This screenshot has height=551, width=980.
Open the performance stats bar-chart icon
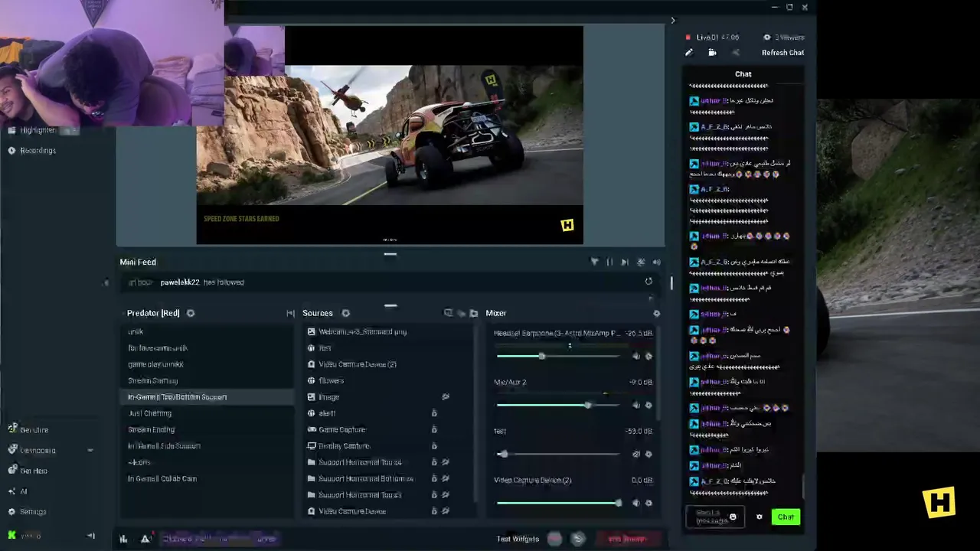click(x=123, y=539)
